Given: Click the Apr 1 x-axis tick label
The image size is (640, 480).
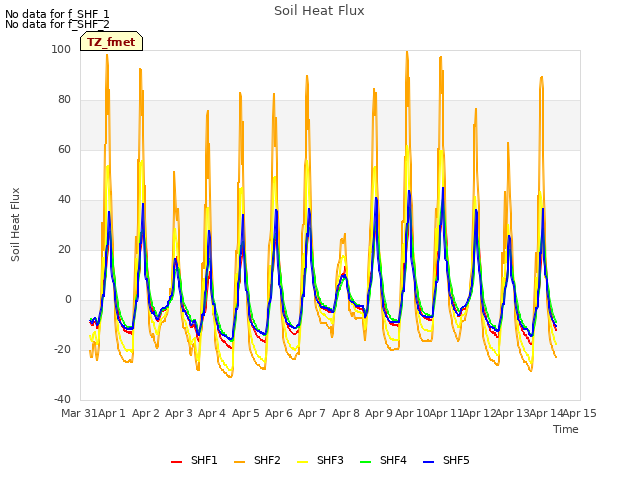Looking at the screenshot, I should 112,413.
